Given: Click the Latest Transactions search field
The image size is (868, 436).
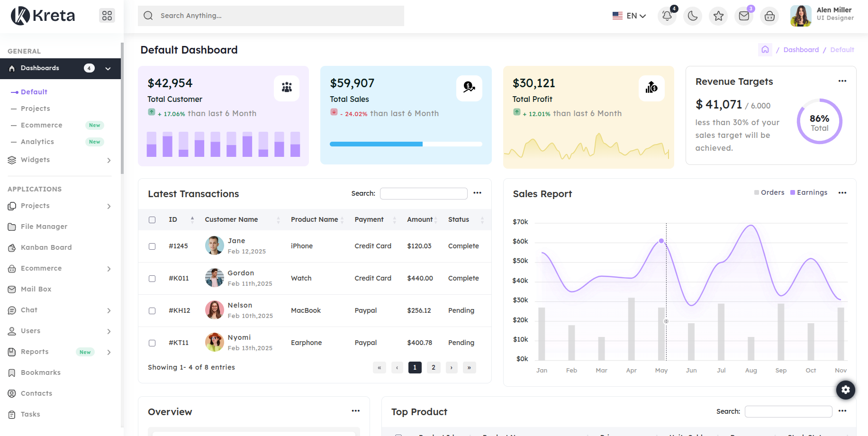Looking at the screenshot, I should [x=424, y=193].
